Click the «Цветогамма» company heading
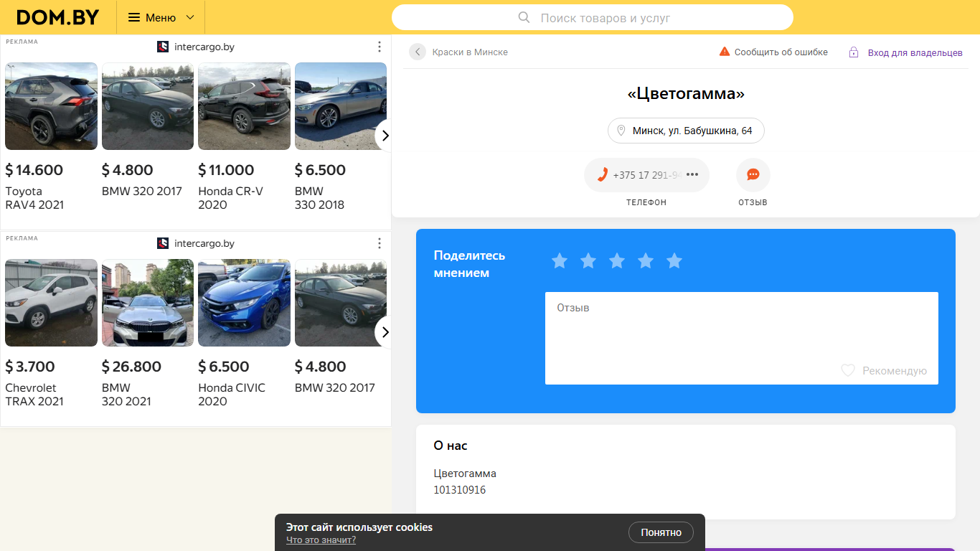 pyautogui.click(x=686, y=94)
